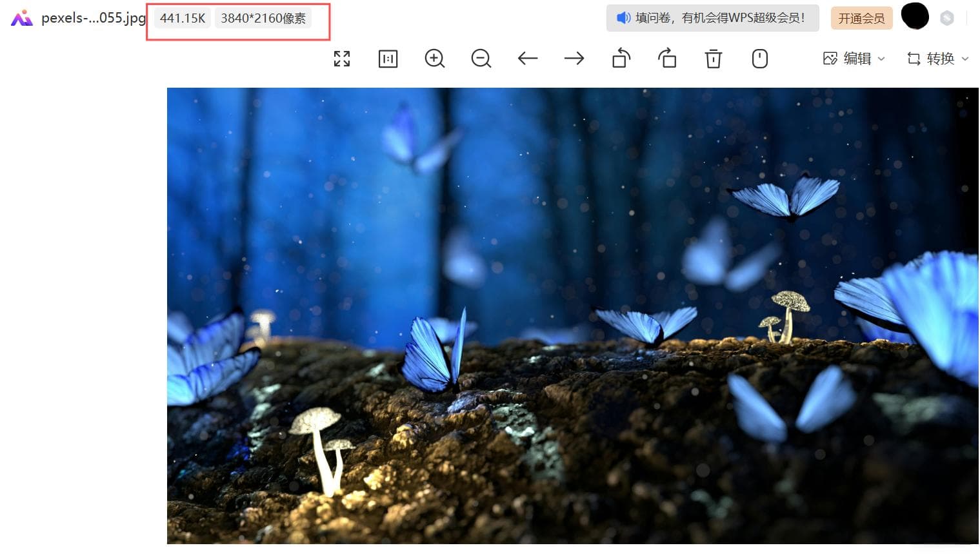The width and height of the screenshot is (980, 559).
Task: Expand the 转换 dropdown menu
Action: point(937,59)
